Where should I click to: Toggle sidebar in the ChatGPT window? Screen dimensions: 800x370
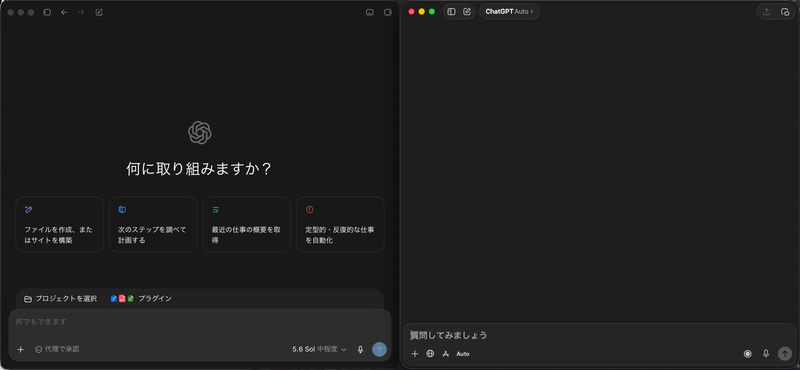pyautogui.click(x=451, y=12)
